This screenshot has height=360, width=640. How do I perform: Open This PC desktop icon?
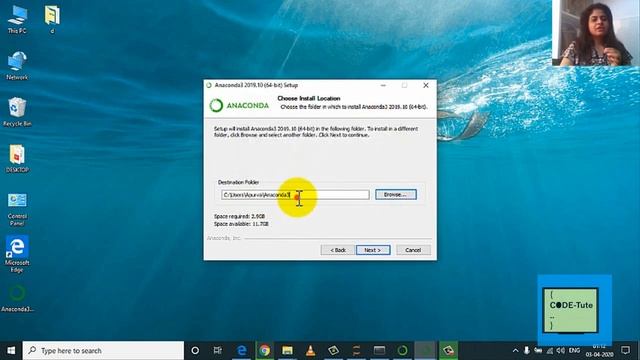click(x=17, y=20)
